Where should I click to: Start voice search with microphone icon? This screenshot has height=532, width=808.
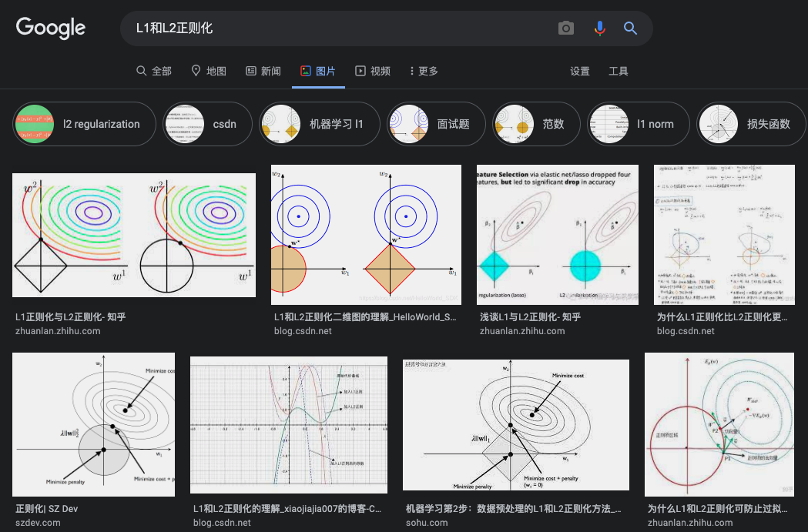click(599, 28)
